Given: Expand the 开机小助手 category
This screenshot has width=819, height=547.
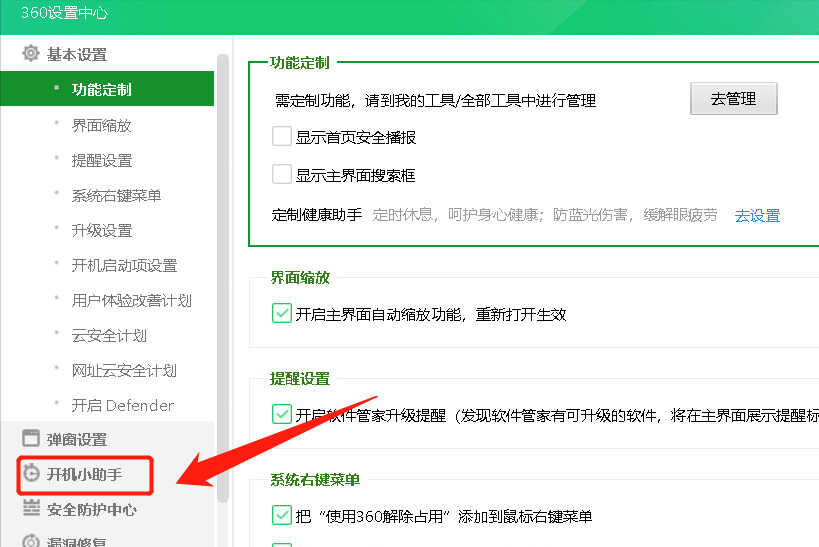Looking at the screenshot, I should (85, 474).
